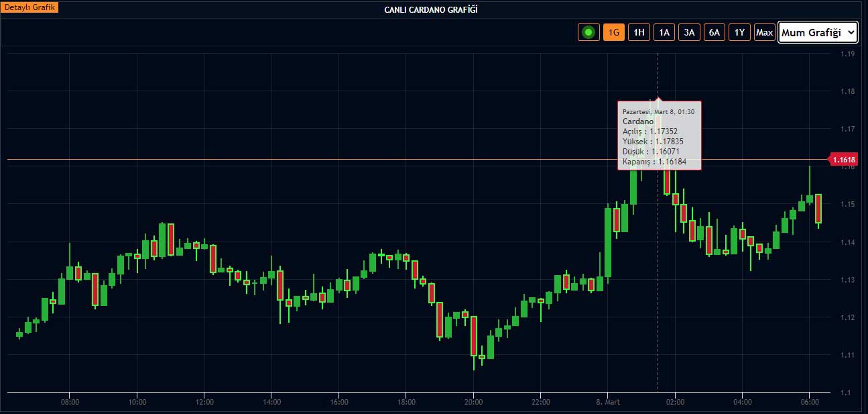Click the 16:00 time axis label

coord(339,402)
